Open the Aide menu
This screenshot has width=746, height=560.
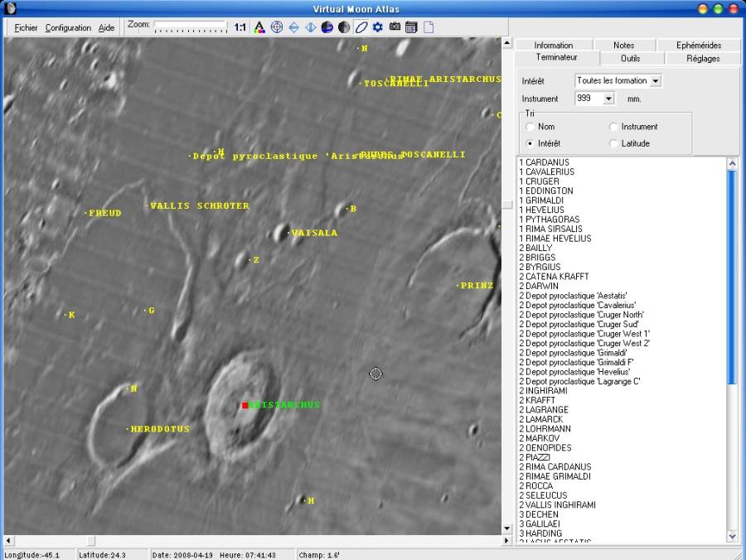(x=106, y=27)
